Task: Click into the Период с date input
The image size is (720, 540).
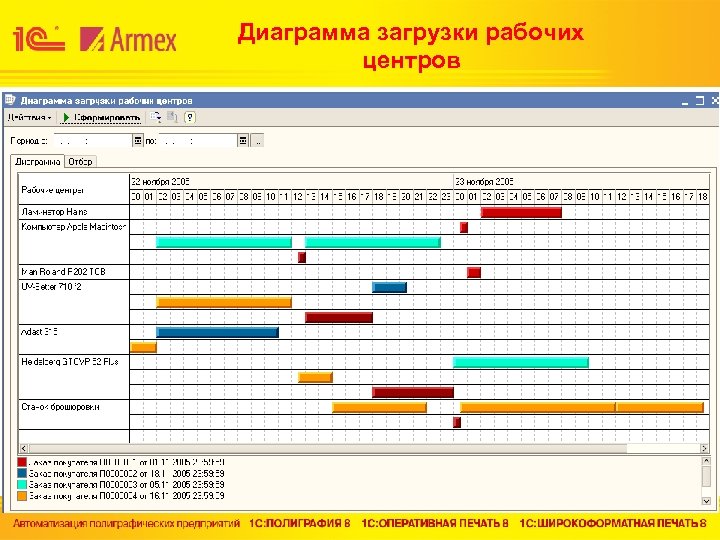Action: coord(93,141)
